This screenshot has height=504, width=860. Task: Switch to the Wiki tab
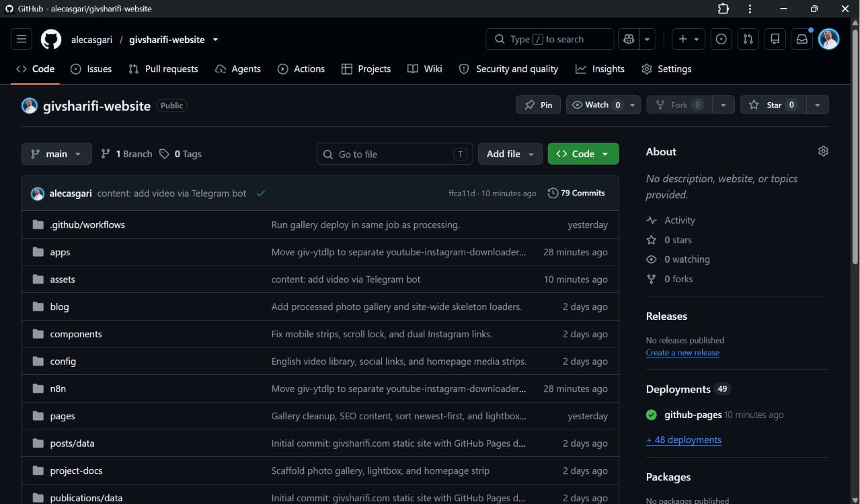point(425,69)
